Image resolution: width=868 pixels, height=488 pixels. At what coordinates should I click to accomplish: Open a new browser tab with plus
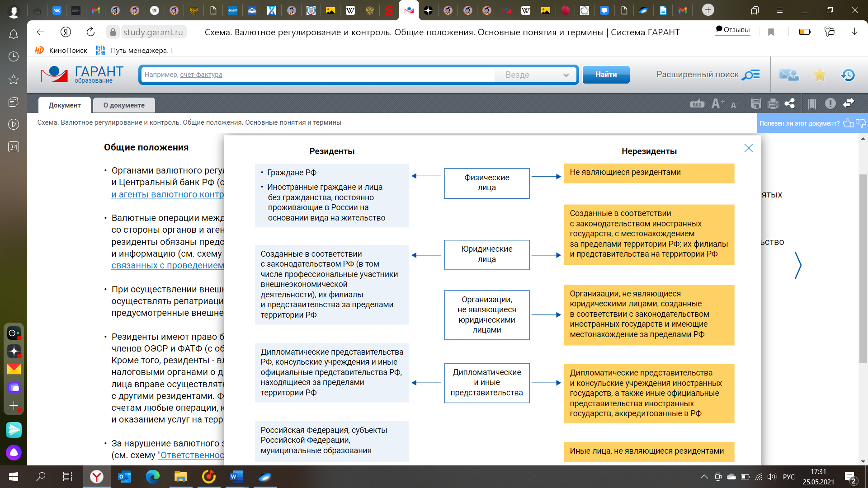tap(708, 10)
